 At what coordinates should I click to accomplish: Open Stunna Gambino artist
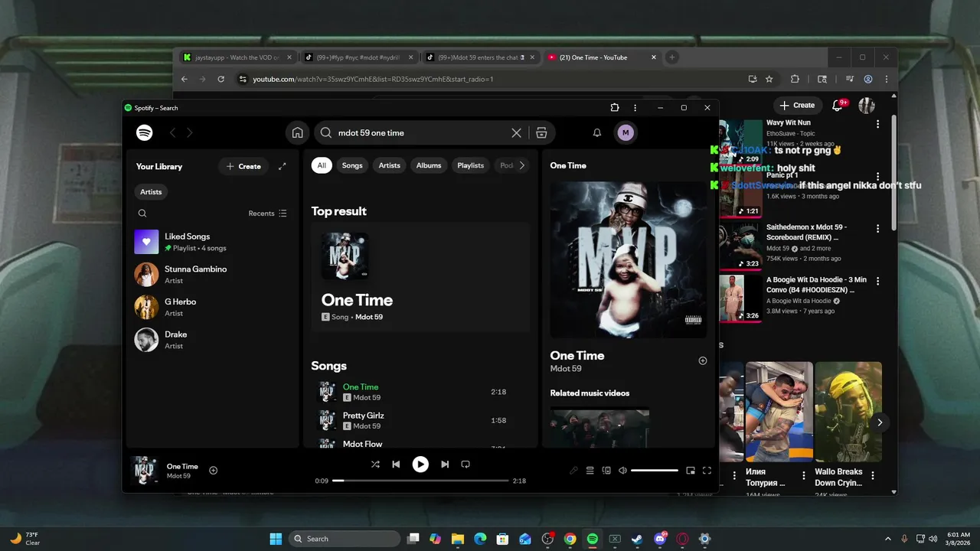click(x=213, y=275)
